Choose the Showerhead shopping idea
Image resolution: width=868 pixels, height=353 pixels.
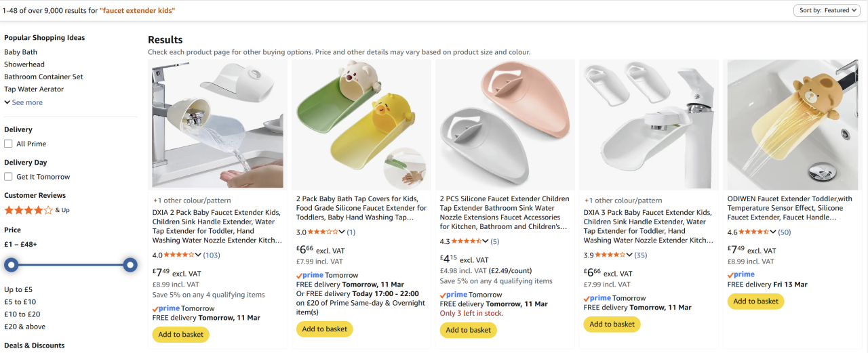tap(24, 64)
